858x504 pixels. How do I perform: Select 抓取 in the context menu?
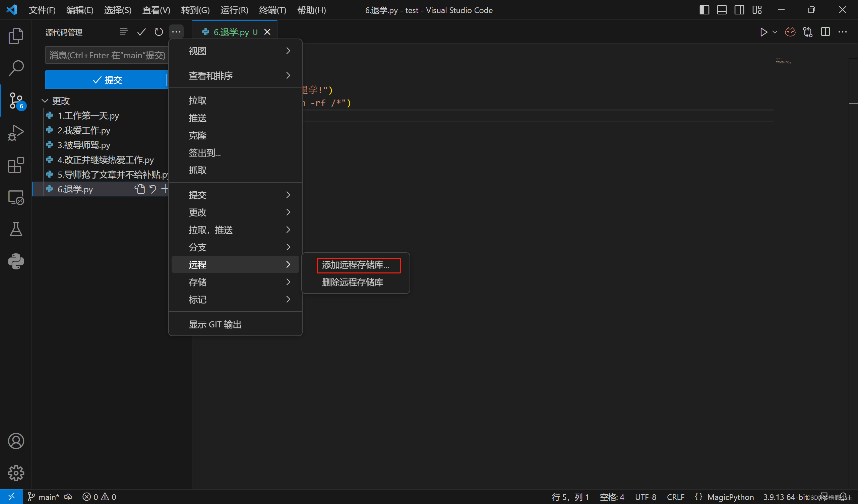click(x=235, y=170)
